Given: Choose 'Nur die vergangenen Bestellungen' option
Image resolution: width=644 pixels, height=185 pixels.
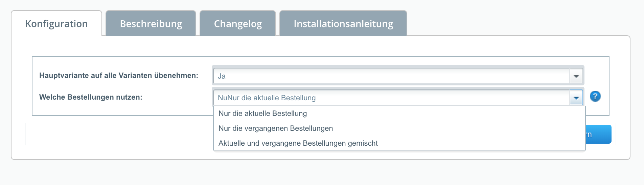Looking at the screenshot, I should [x=276, y=128].
